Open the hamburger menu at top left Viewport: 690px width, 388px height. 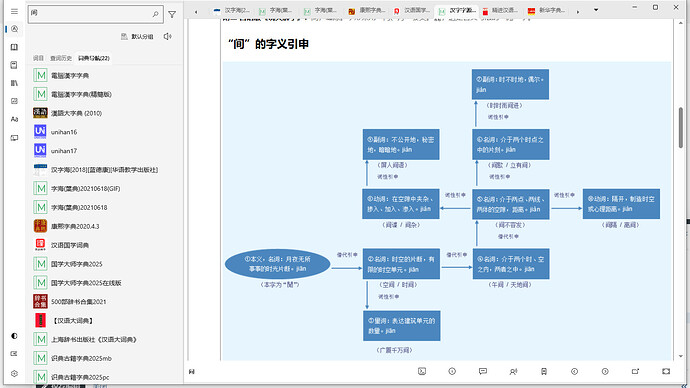(14, 11)
